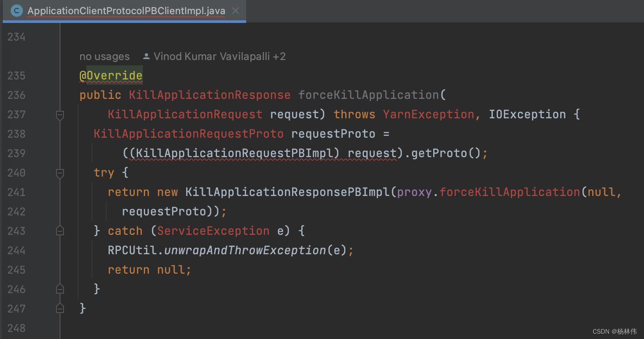Select the ApplicationClientProtocolPBClientImpl.java tab
This screenshot has height=339, width=644.
coord(124,11)
